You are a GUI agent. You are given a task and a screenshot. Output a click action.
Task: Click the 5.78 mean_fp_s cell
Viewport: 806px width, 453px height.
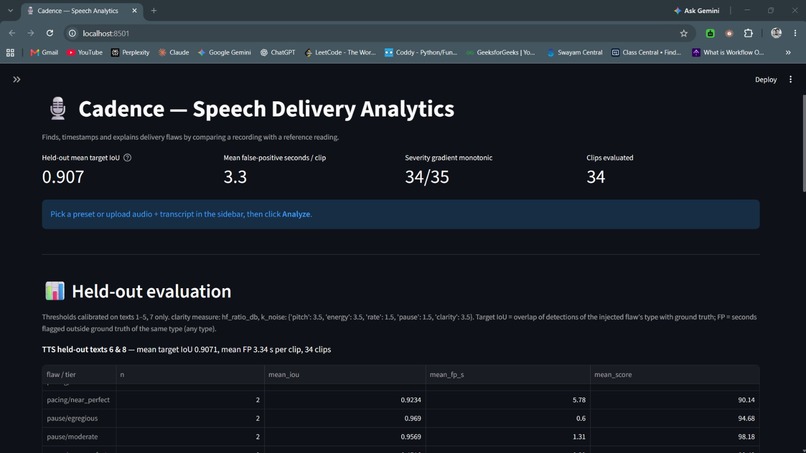[x=508, y=400]
